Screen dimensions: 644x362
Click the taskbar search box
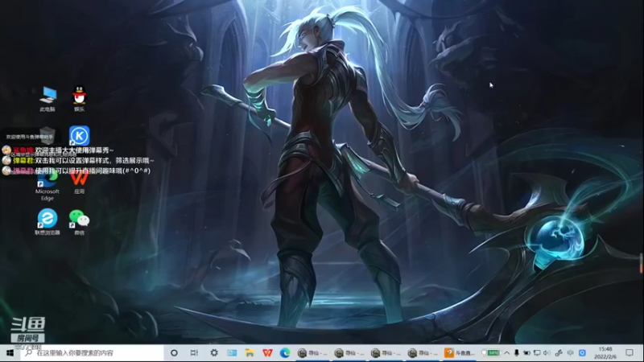tap(92, 353)
